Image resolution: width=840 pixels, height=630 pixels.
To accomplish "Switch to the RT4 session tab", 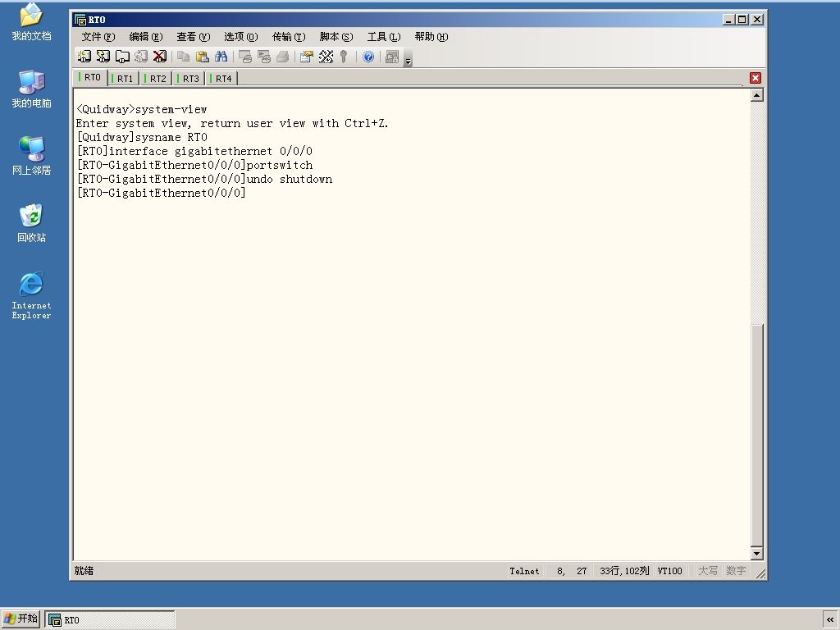I will pos(222,78).
